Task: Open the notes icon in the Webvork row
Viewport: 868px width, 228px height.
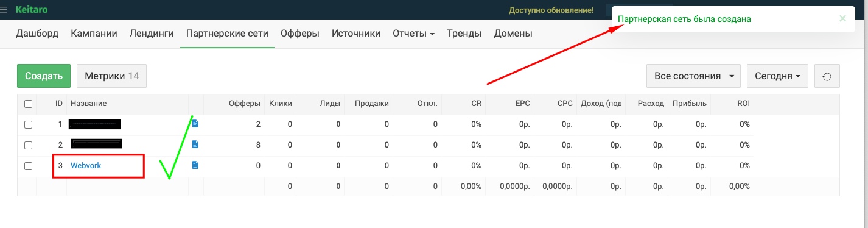Action: coord(195,165)
